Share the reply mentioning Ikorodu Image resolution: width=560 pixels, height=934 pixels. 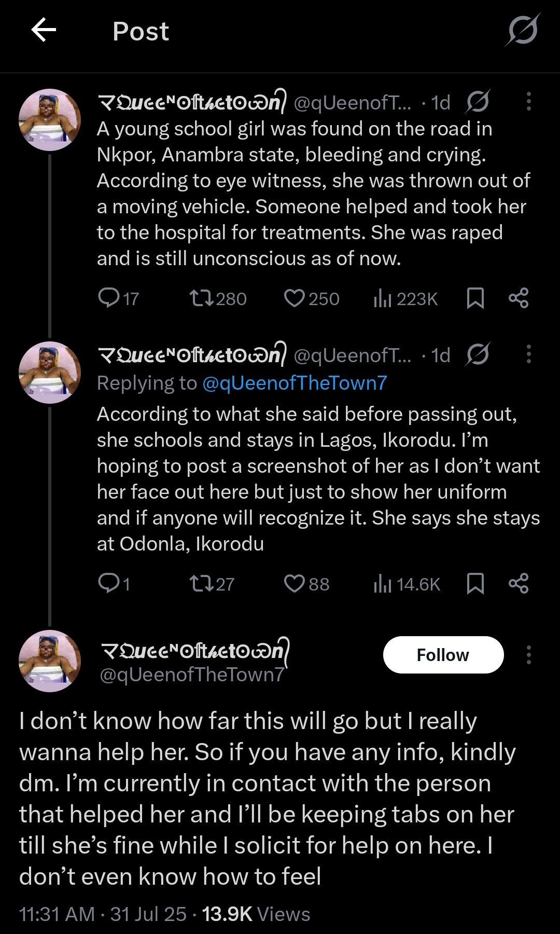pos(518,584)
